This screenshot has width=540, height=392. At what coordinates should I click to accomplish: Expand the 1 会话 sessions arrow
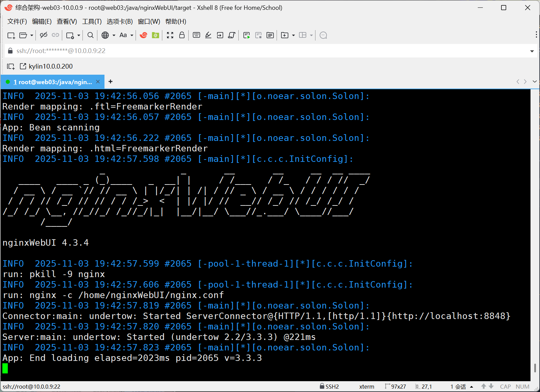coord(471,387)
